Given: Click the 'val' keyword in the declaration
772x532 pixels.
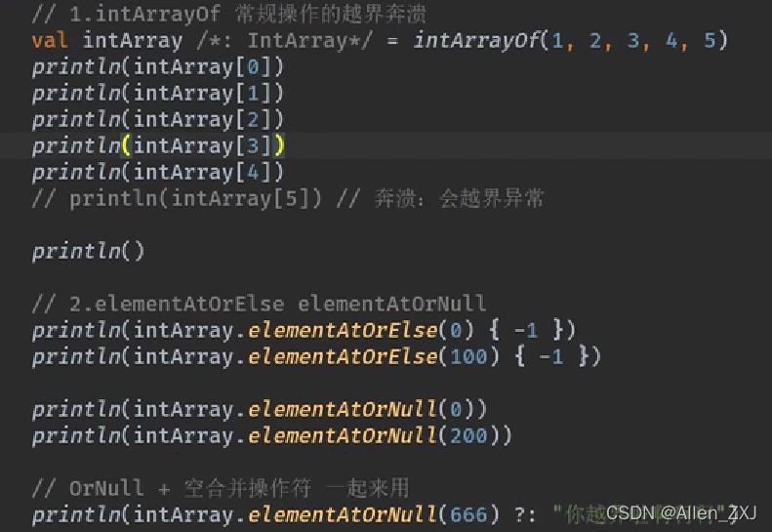Looking at the screenshot, I should pyautogui.click(x=50, y=40).
